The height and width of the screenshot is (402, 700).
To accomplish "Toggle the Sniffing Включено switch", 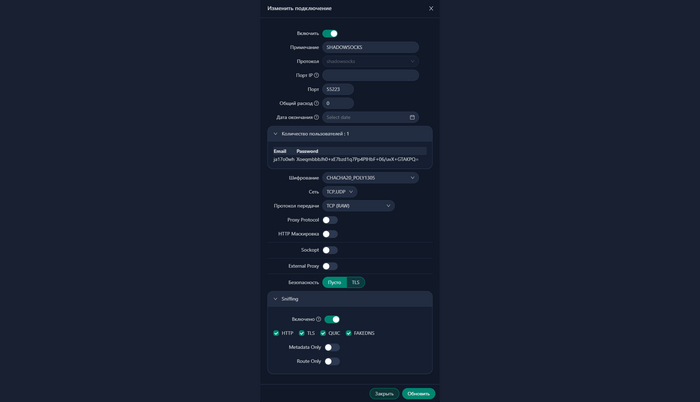I will (x=332, y=319).
